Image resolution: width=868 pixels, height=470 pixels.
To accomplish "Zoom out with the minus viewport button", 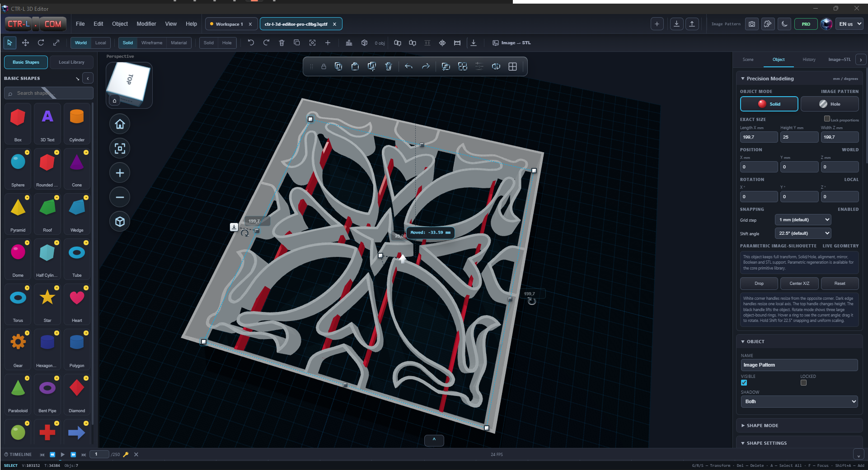I will tap(120, 197).
